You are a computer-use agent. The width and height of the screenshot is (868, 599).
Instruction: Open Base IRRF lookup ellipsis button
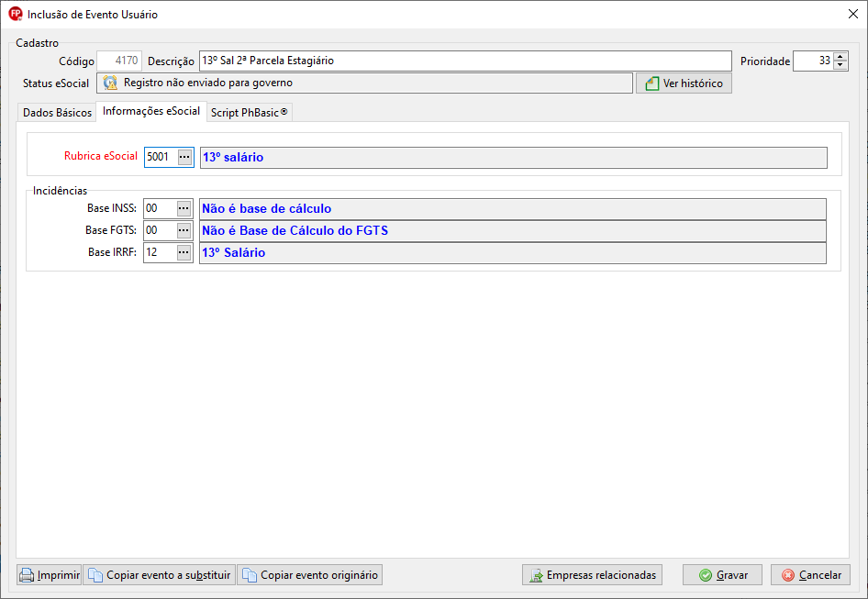(x=184, y=252)
